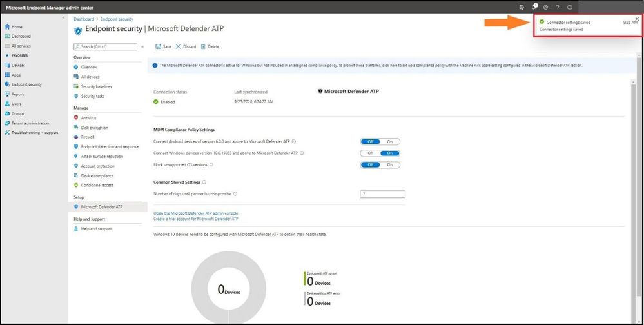Click info icon beside Block unsupported OS versions
The height and width of the screenshot is (325, 644).
click(211, 164)
